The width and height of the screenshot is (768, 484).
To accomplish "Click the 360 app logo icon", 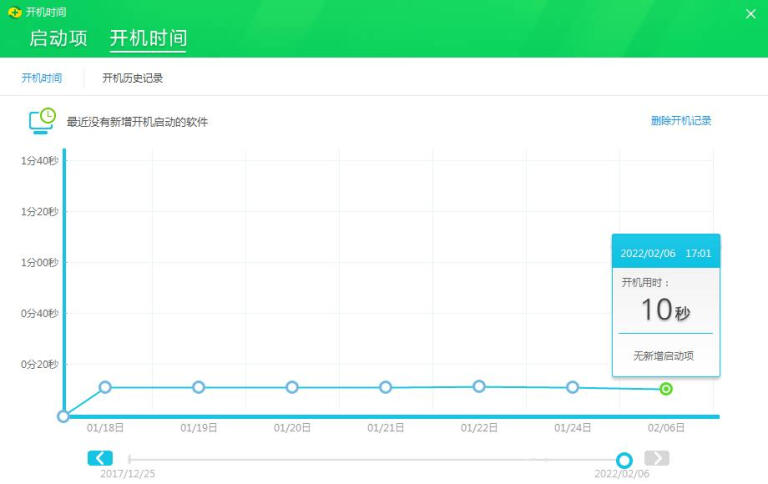I will 14,13.
